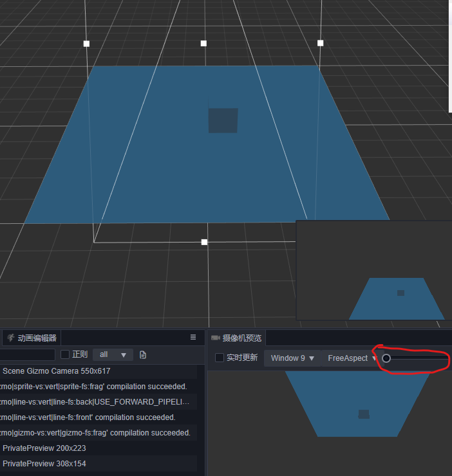Open the Window 9 dropdown

292,358
